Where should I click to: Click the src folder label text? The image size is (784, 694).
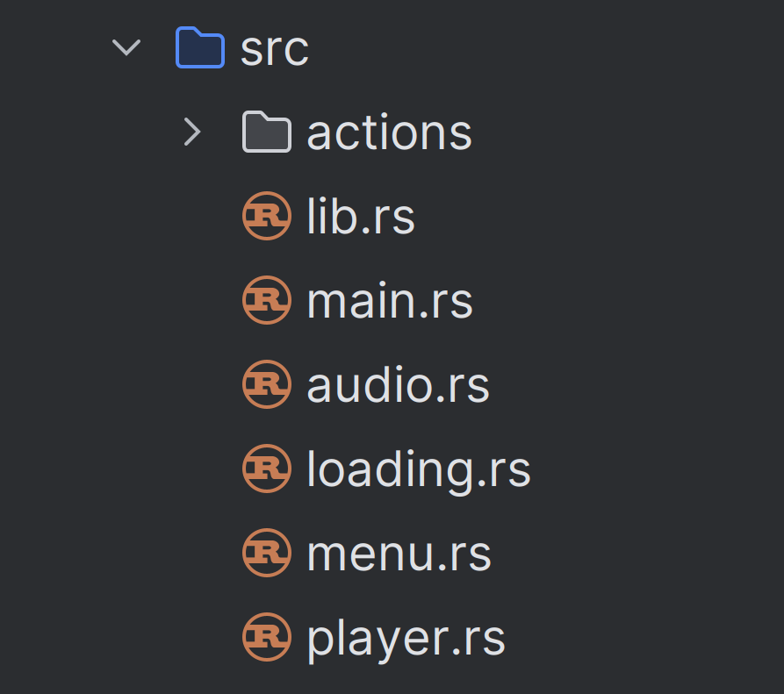(x=273, y=48)
